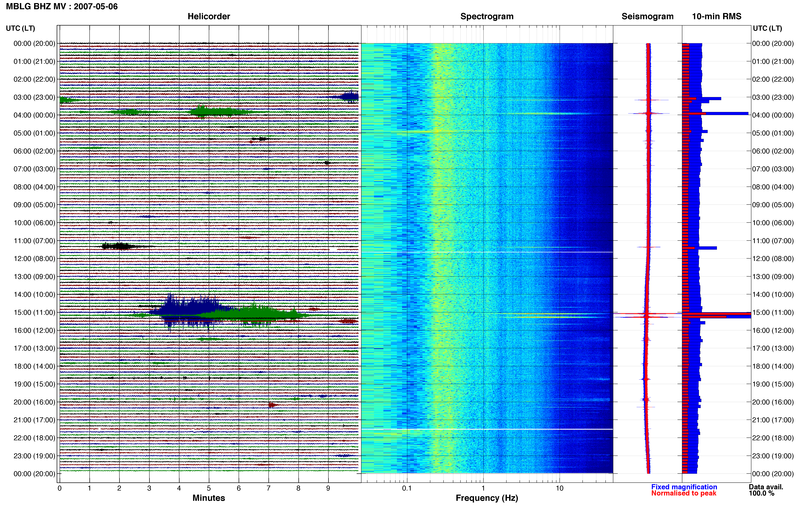Click right time label '22:00 (18:00)'

tap(773, 438)
